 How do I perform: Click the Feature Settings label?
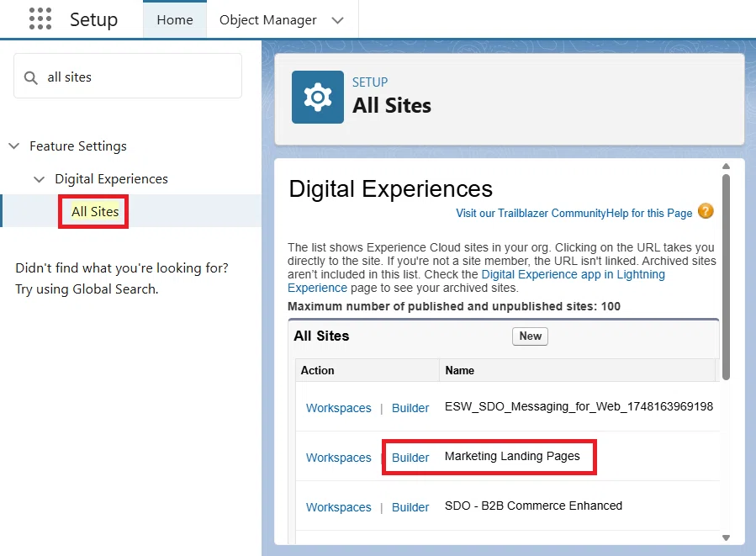click(x=78, y=146)
